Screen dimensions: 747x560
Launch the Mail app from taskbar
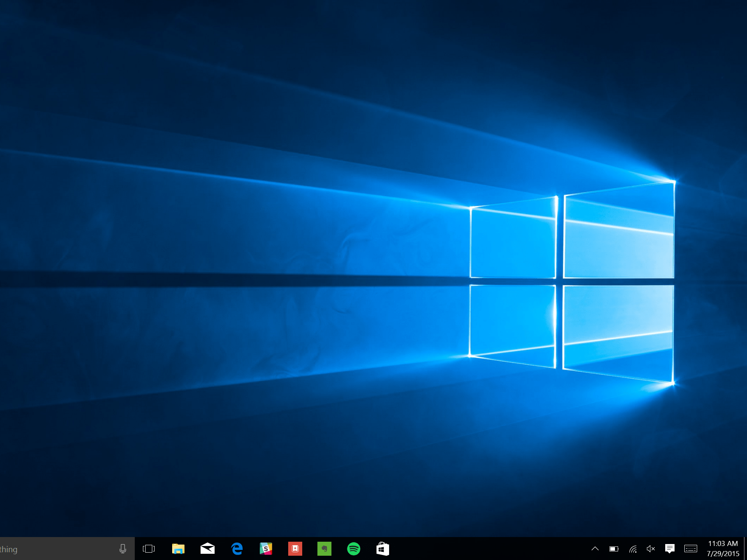208,549
